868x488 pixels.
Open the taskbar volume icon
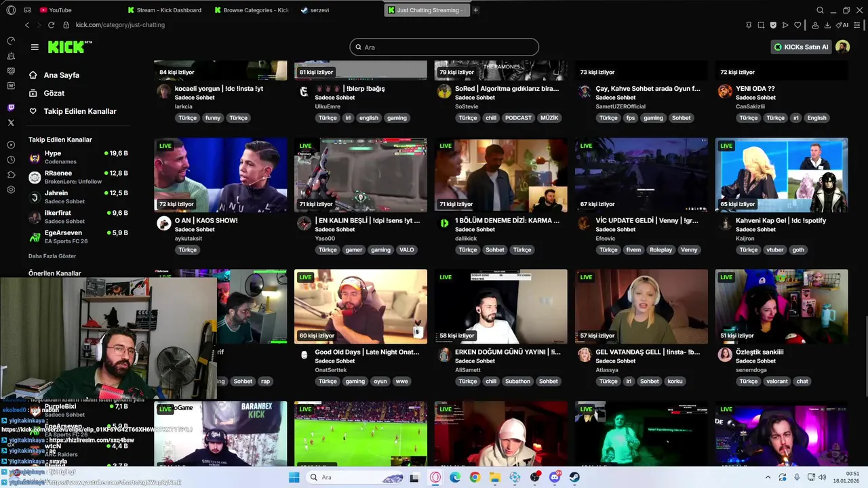(823, 477)
